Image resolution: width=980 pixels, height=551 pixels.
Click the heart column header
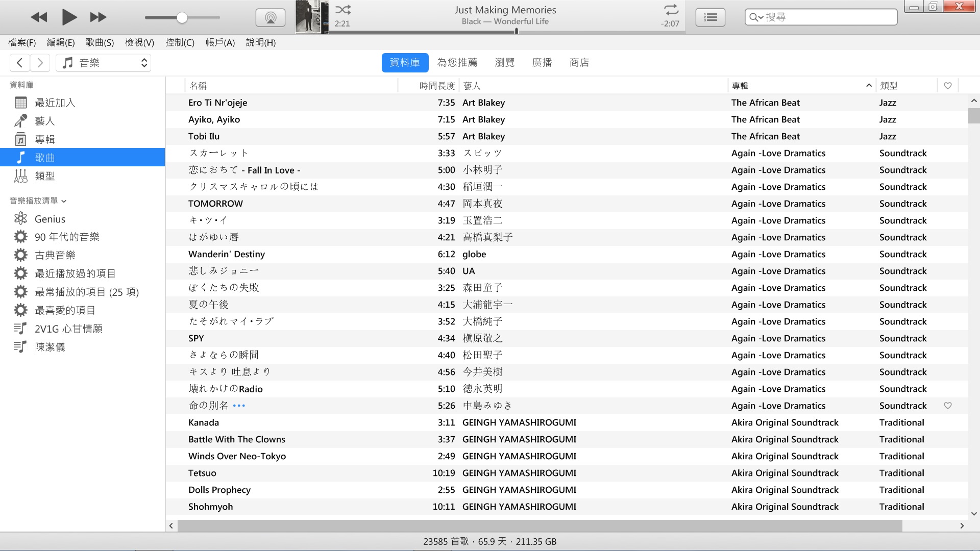click(x=948, y=86)
